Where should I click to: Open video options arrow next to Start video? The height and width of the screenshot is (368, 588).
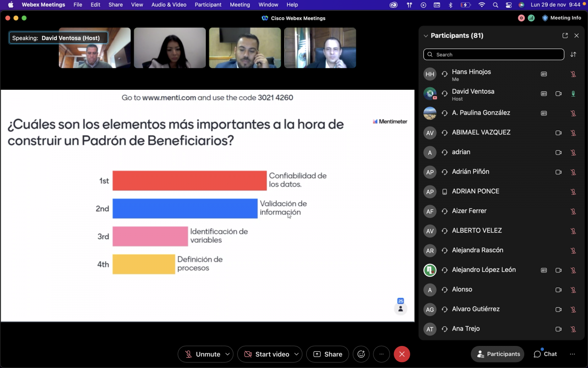(297, 354)
